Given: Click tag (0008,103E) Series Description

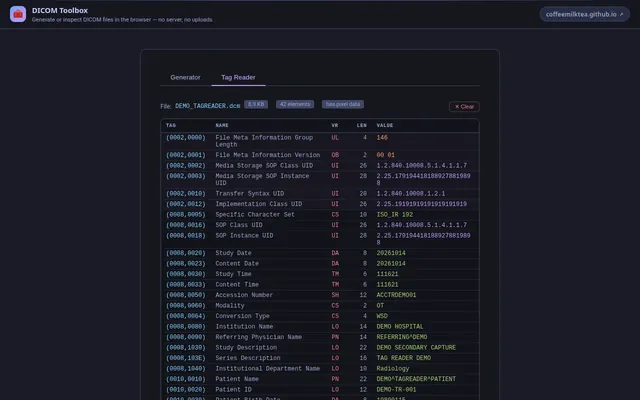Looking at the screenshot, I should coord(186,358).
